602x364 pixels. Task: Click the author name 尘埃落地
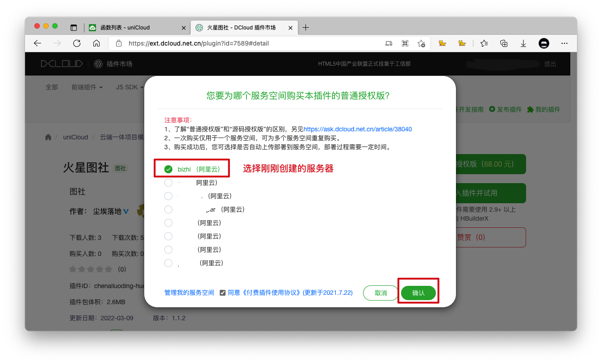[107, 211]
